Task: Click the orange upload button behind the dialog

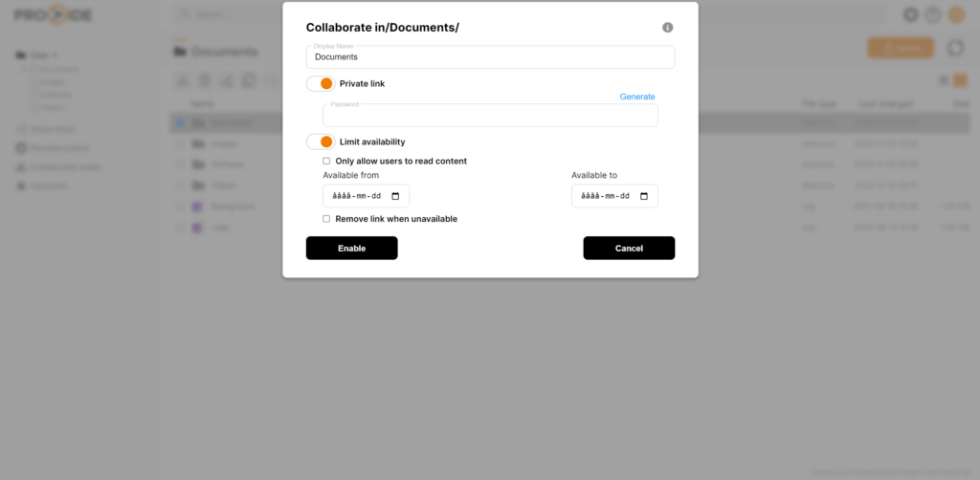Action: pyautogui.click(x=901, y=47)
